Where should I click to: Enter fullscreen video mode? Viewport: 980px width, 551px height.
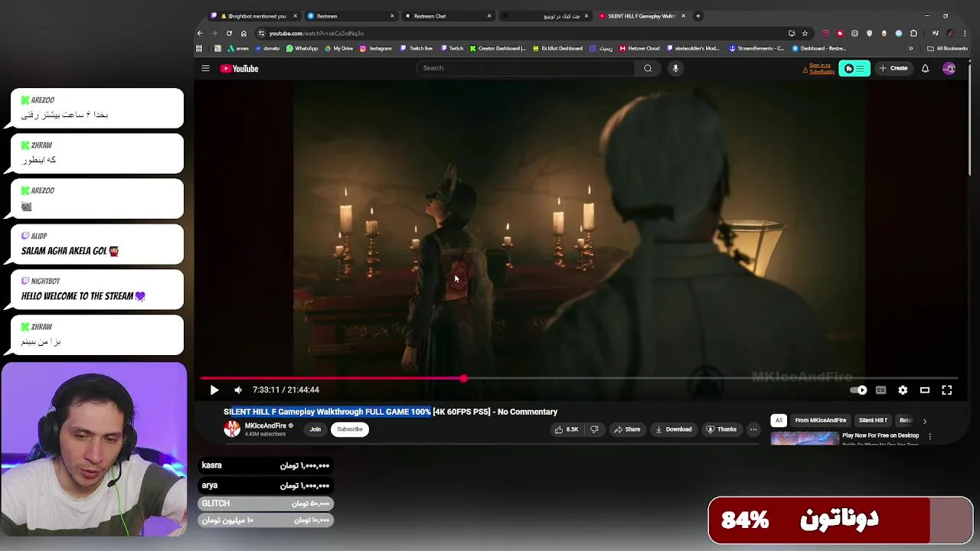point(947,390)
